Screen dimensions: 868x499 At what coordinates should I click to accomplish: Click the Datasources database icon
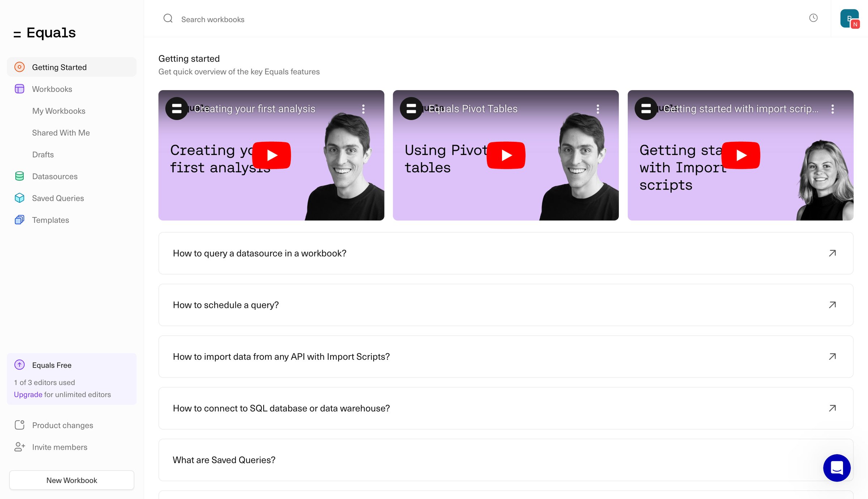[x=20, y=176]
